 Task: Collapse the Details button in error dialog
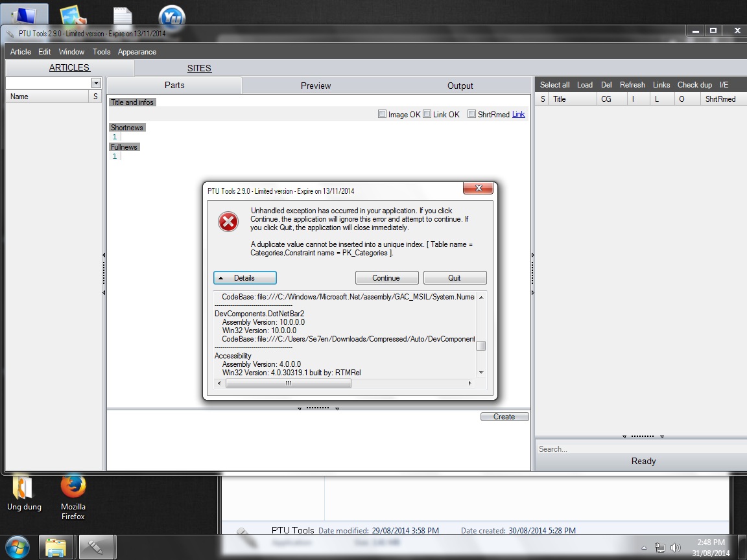[x=245, y=277]
